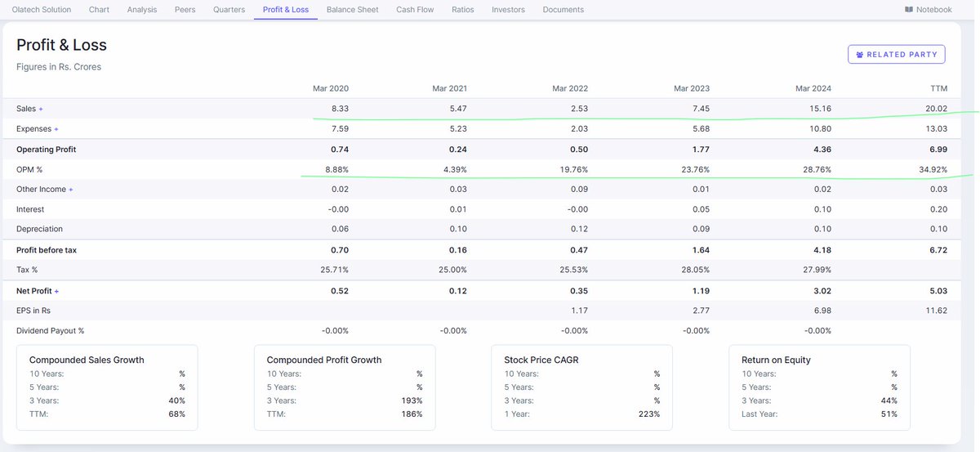The image size is (980, 452).
Task: Click the Depreciation row label
Action: 39,230
